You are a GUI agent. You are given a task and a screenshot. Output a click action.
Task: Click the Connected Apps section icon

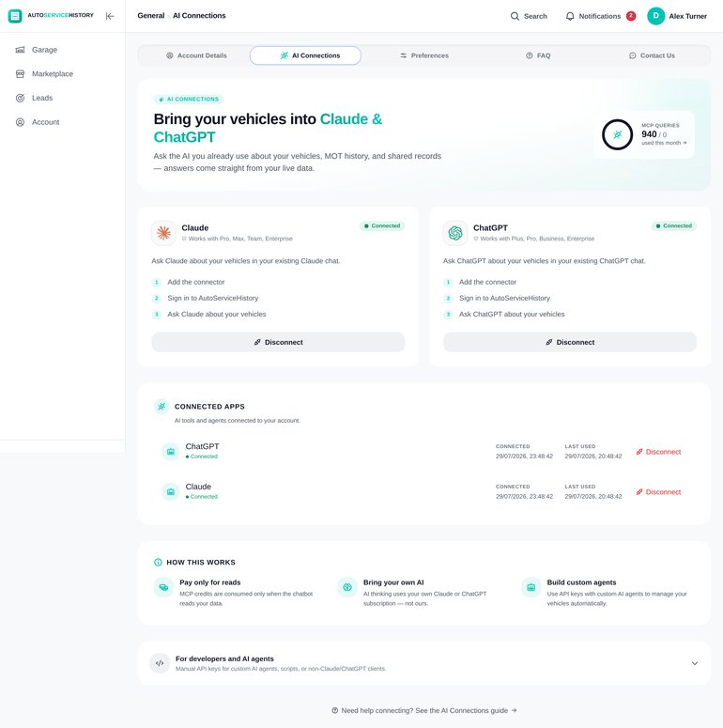click(162, 406)
